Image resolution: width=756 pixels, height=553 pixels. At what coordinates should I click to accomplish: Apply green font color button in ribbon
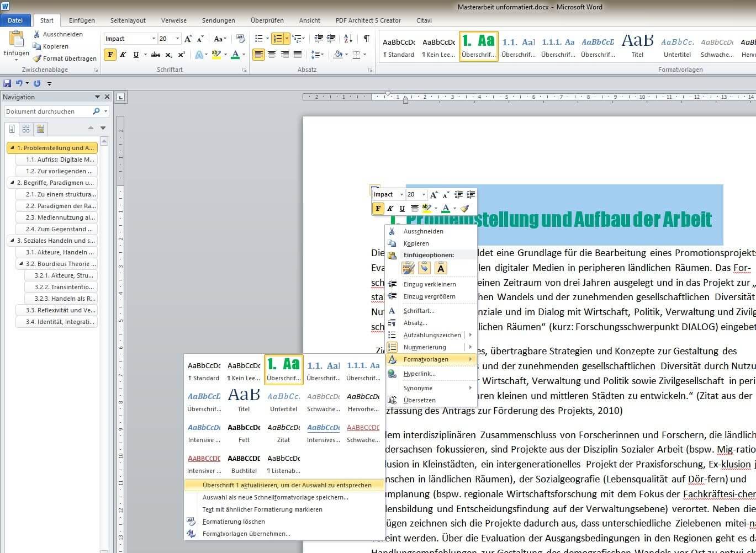tap(235, 55)
